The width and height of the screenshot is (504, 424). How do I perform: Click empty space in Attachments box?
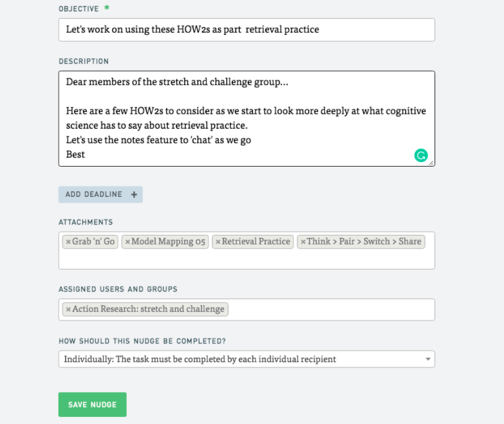pos(247,259)
